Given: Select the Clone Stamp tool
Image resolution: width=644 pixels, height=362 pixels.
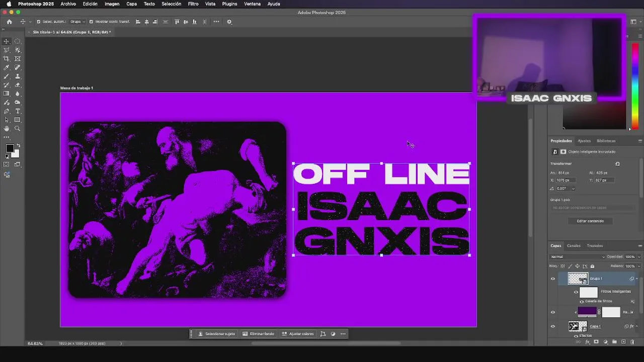Looking at the screenshot, I should [18, 76].
